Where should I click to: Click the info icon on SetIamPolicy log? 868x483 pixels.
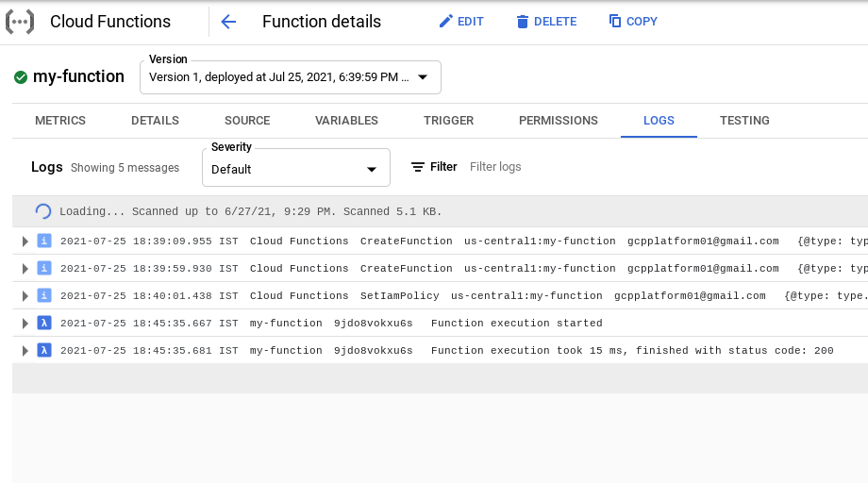click(x=43, y=296)
